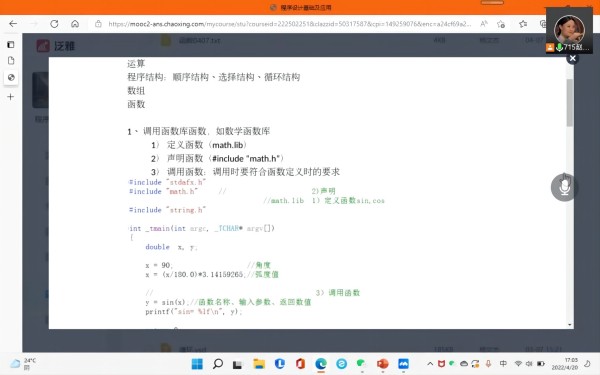
Task: Add this page to favorites
Action: click(501, 24)
